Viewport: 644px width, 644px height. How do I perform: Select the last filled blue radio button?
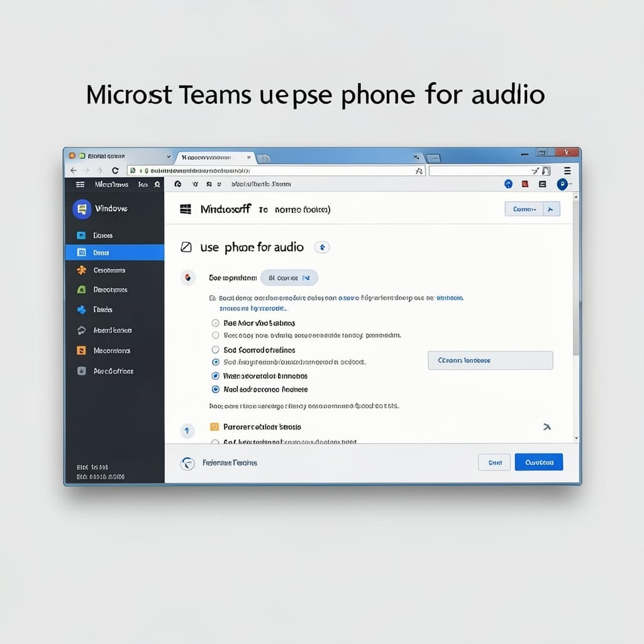coord(215,389)
